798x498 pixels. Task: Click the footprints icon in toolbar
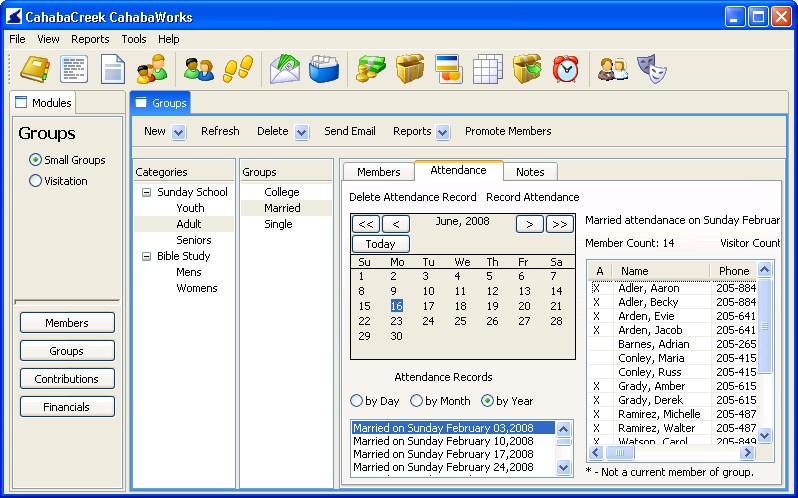237,68
